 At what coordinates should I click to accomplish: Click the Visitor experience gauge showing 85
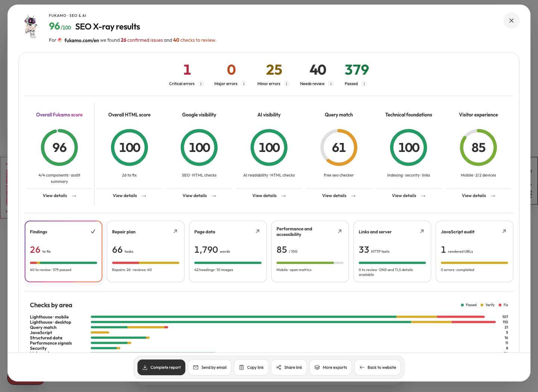[479, 147]
